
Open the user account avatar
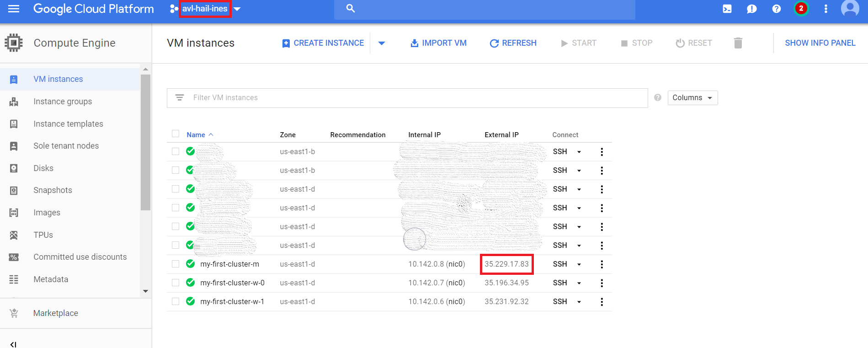tap(850, 8)
